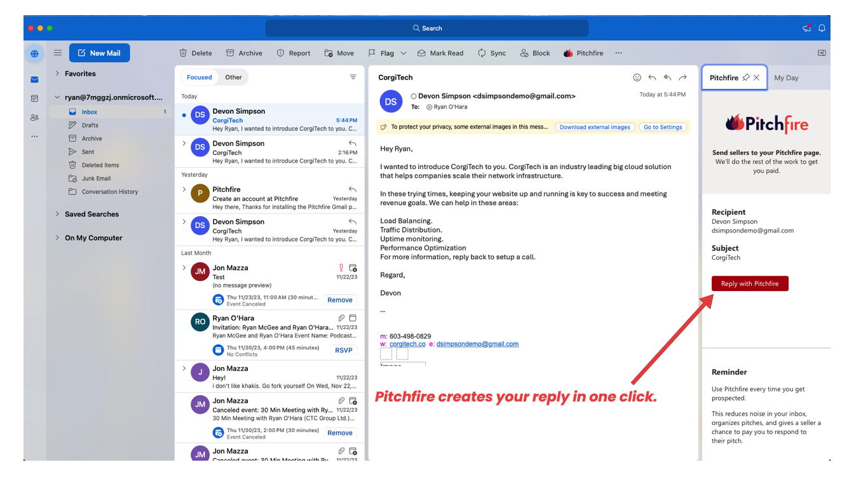Close the Pitchfire pane tab

756,78
